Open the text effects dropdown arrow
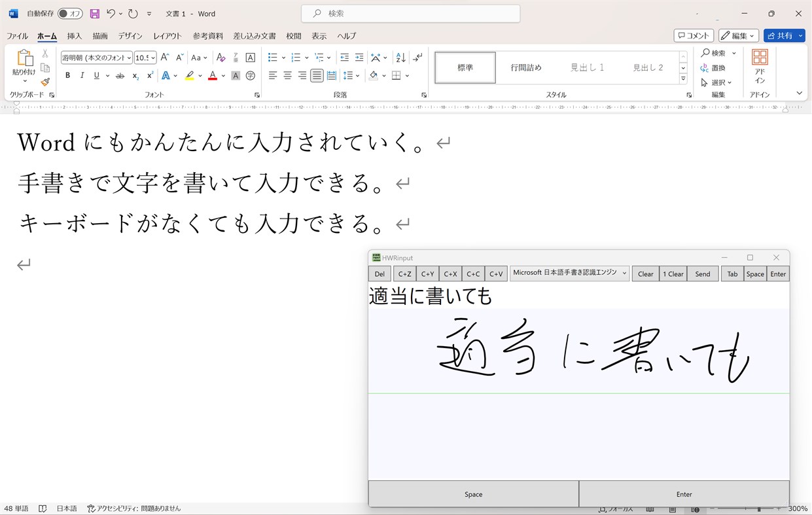Viewport: 812px width, 515px height. (x=177, y=76)
